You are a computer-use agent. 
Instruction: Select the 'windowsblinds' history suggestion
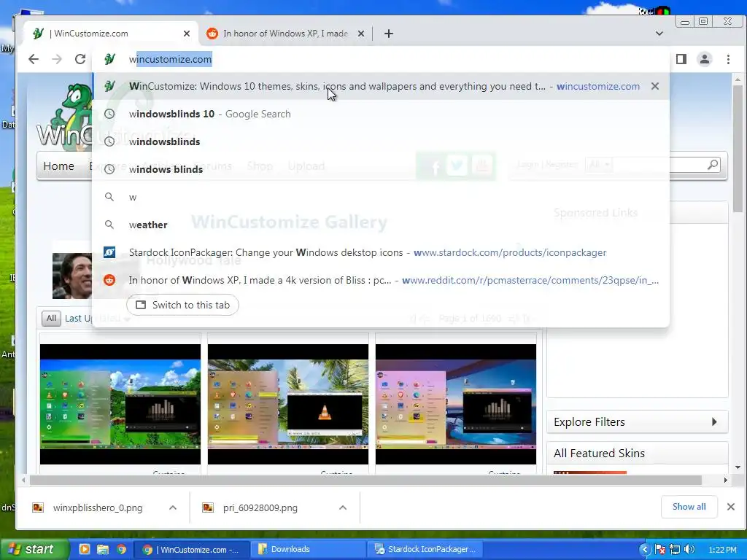coord(381,141)
